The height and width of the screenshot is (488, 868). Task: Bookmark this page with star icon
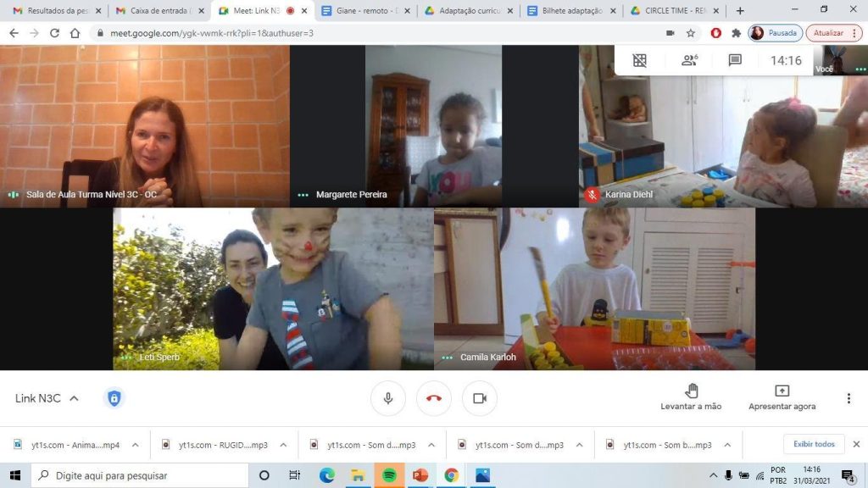pyautogui.click(x=690, y=33)
